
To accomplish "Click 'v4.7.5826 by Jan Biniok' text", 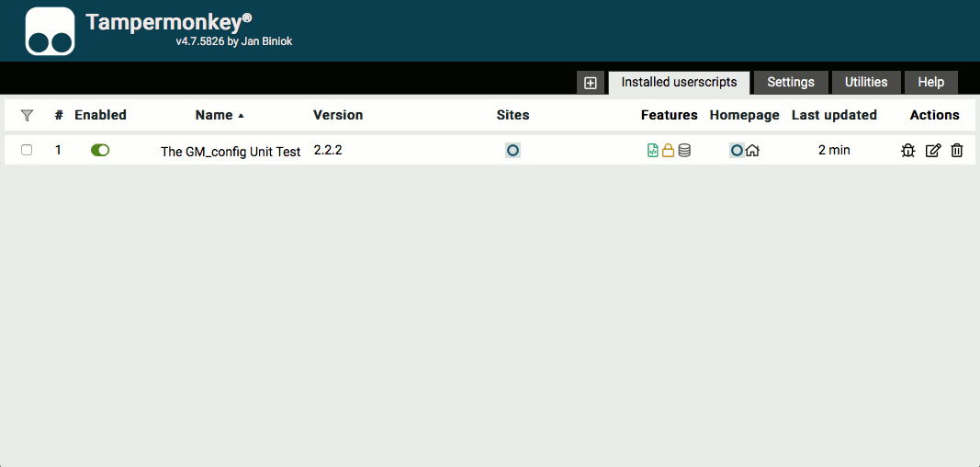I will (234, 42).
